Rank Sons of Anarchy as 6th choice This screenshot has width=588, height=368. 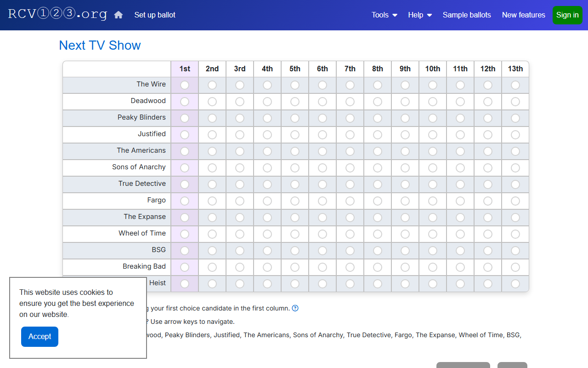point(322,168)
